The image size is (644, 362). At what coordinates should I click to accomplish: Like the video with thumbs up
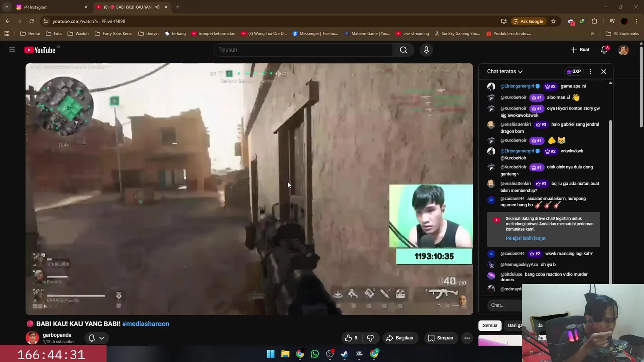[x=351, y=338]
